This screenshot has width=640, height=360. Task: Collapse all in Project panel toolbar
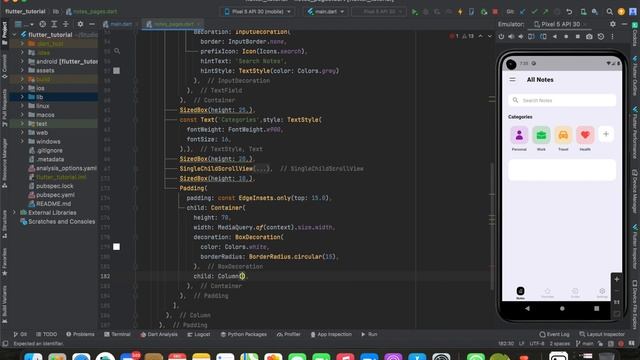click(65, 24)
